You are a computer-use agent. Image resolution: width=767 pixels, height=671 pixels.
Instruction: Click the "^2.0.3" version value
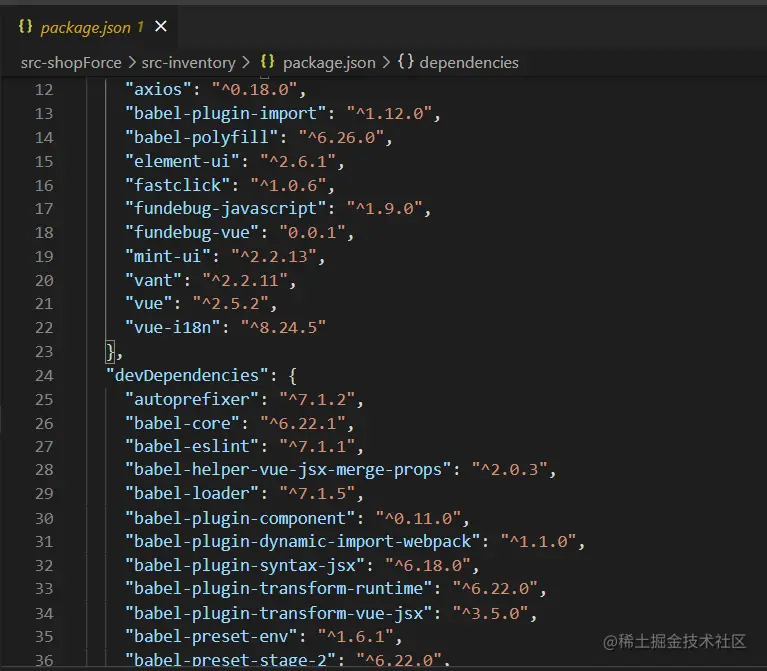pyautogui.click(x=510, y=470)
